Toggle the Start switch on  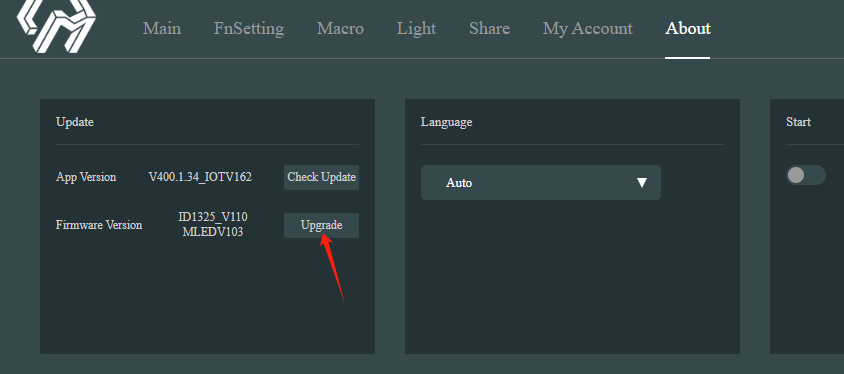pyautogui.click(x=805, y=175)
